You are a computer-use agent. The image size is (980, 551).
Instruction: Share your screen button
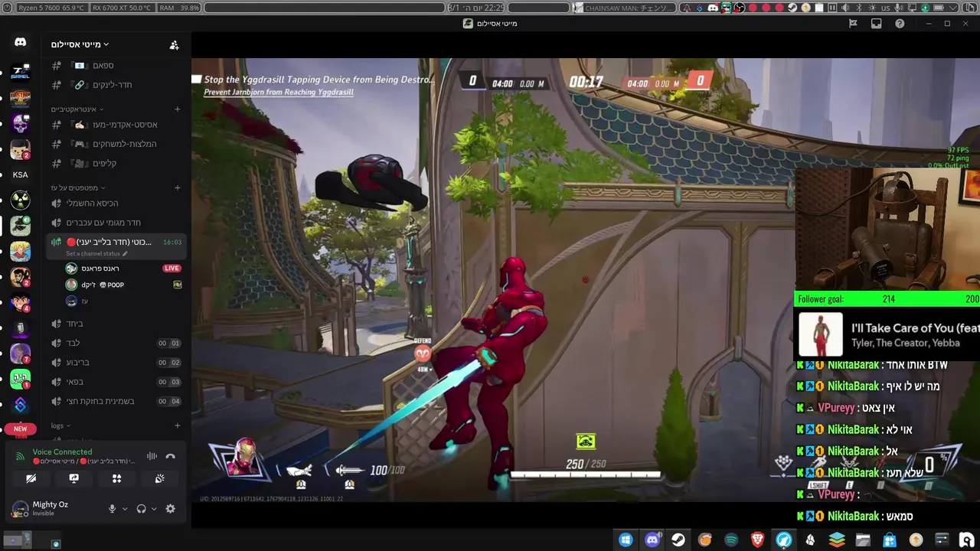point(73,478)
